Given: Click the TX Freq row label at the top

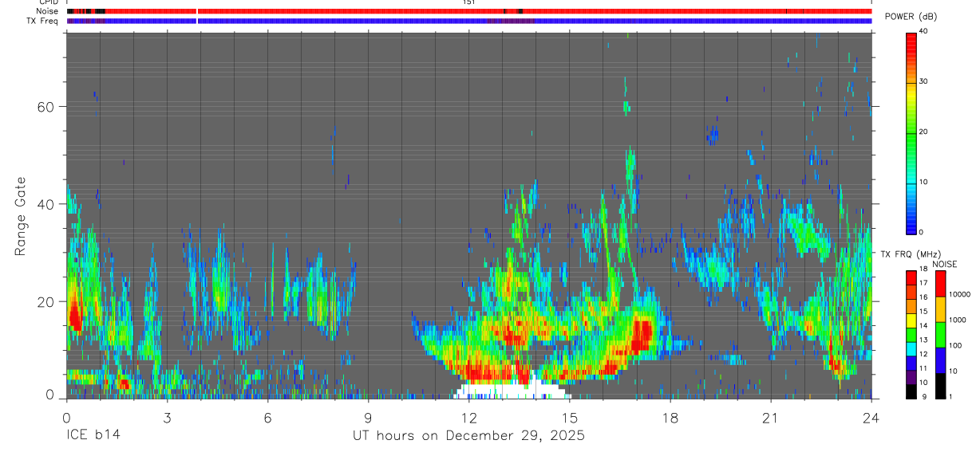Looking at the screenshot, I should [43, 21].
